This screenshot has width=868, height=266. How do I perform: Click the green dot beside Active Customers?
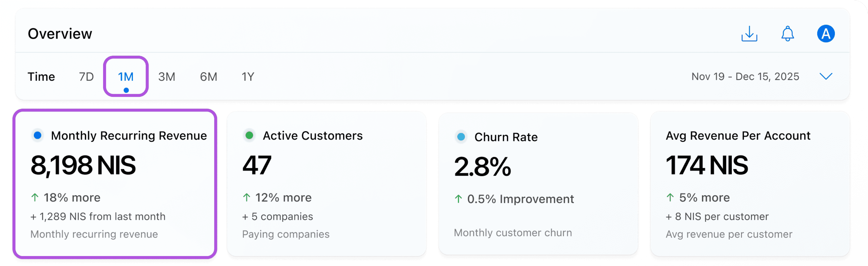(x=249, y=135)
